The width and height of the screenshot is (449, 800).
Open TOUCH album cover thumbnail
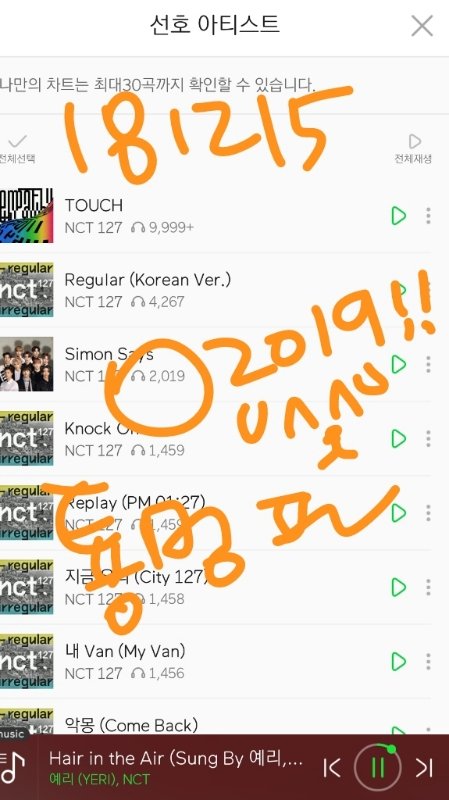click(x=27, y=215)
